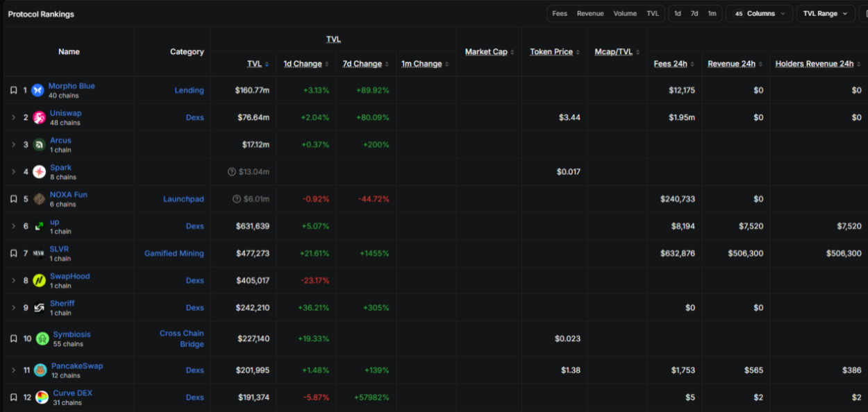This screenshot has height=412, width=868.
Task: Bookmark the Curve DEX protocol
Action: click(x=13, y=397)
